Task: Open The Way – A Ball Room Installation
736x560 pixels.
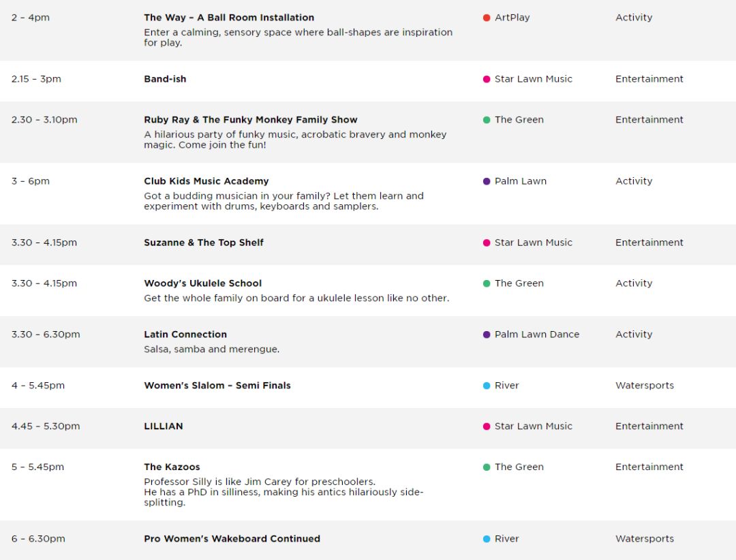Action: point(229,18)
